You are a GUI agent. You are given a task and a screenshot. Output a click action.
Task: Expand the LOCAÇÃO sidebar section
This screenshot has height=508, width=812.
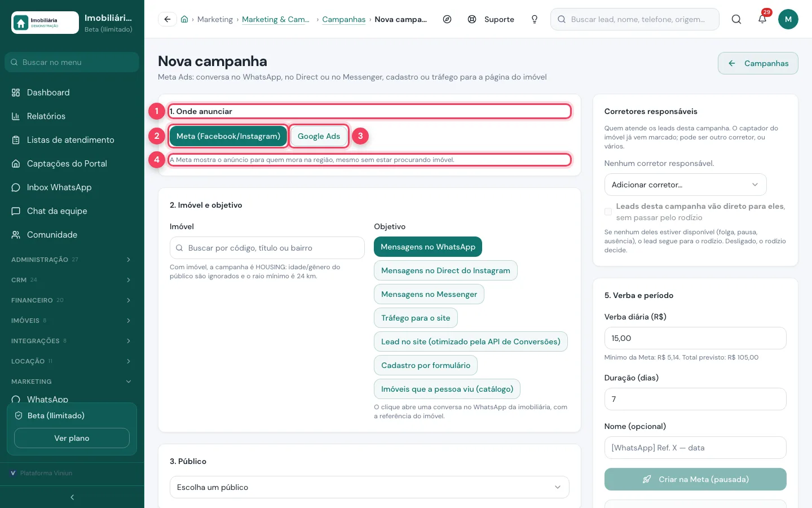[x=72, y=361]
